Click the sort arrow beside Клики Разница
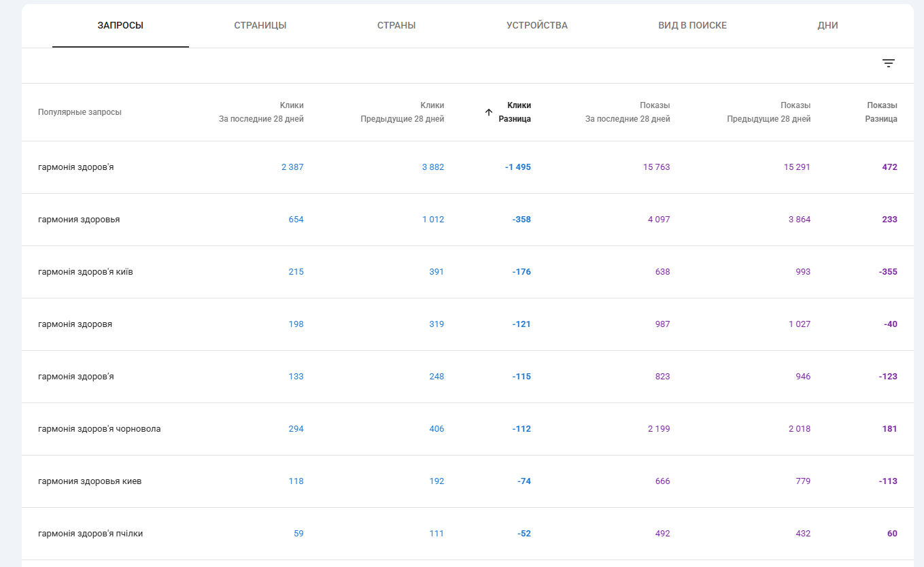Viewport: 924px width, 567px height. tap(488, 112)
